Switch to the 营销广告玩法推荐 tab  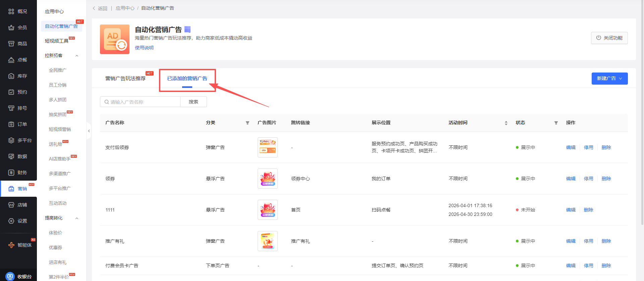coord(125,79)
